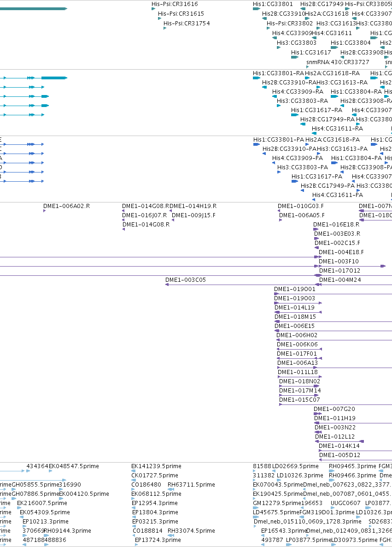Select protein His4:CG33909-PA
Image resolution: width=392 pixels, height=547 pixels.
(298, 158)
